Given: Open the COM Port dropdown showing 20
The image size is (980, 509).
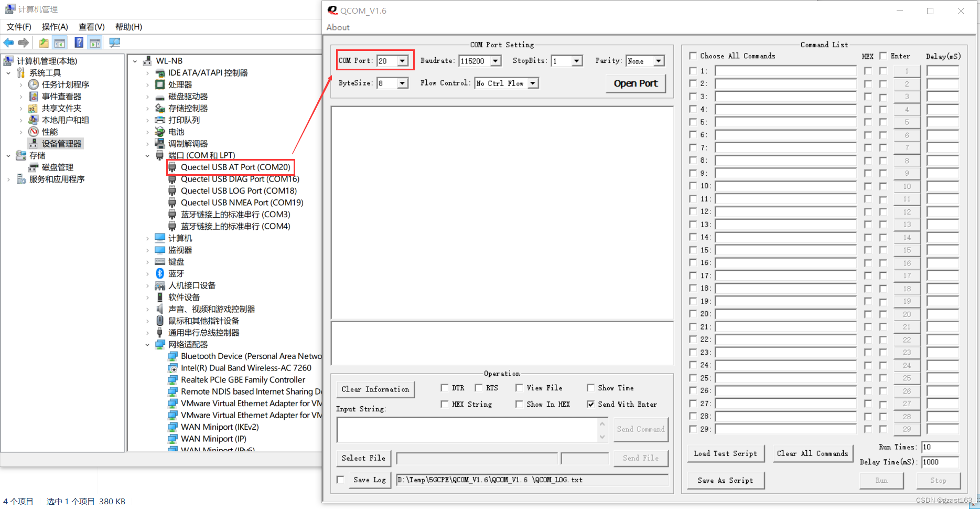Looking at the screenshot, I should [402, 61].
